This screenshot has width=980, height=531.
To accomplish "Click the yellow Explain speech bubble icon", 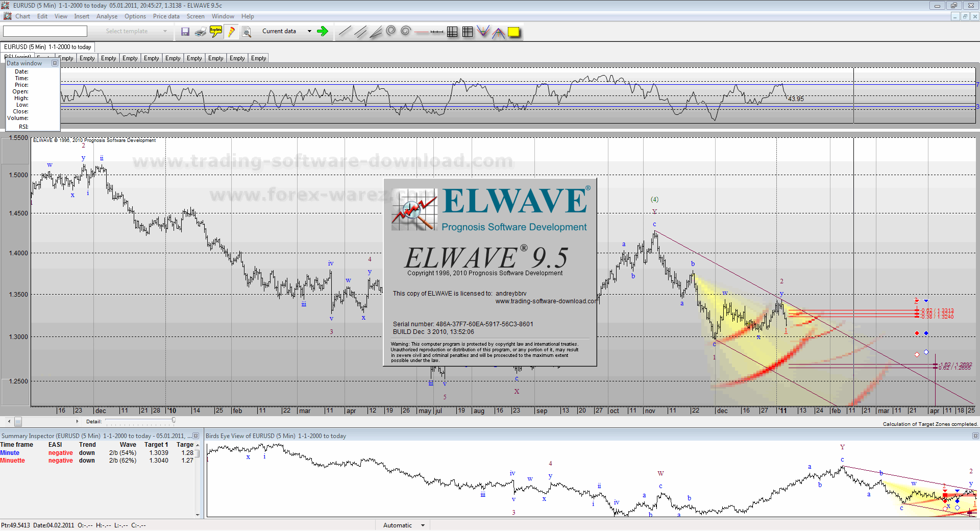I will click(216, 32).
